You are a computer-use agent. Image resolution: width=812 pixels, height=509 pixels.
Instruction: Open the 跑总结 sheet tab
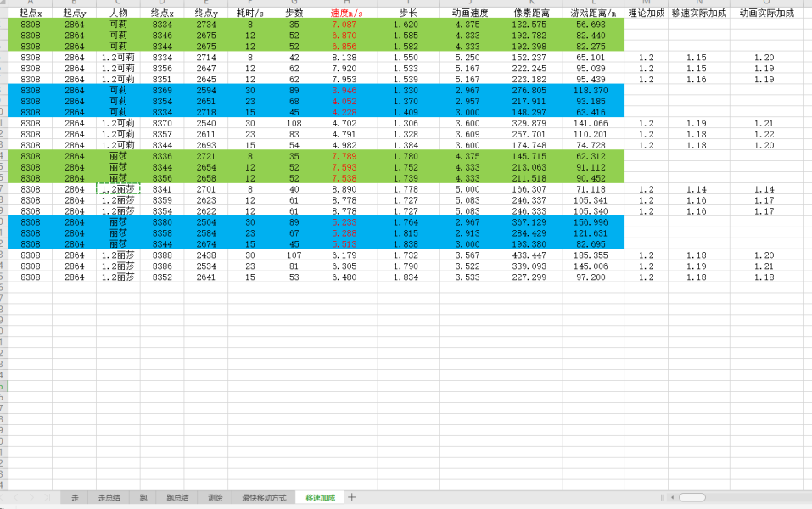point(177,498)
